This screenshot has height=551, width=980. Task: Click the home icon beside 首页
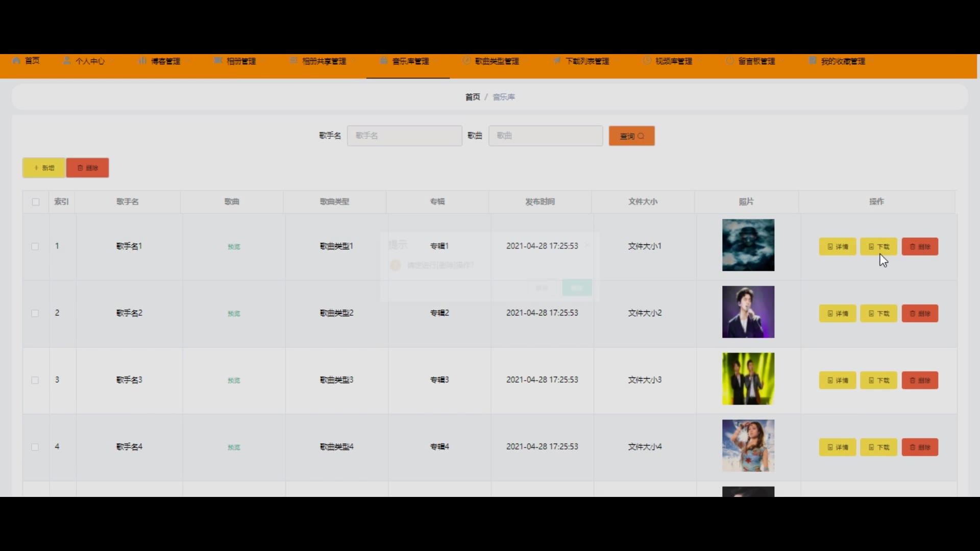pyautogui.click(x=16, y=61)
